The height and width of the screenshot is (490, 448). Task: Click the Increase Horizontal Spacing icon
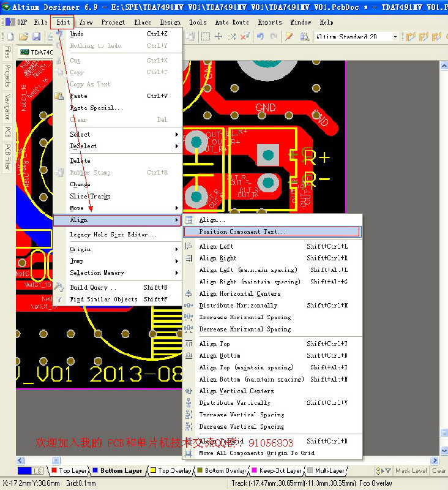[189, 317]
